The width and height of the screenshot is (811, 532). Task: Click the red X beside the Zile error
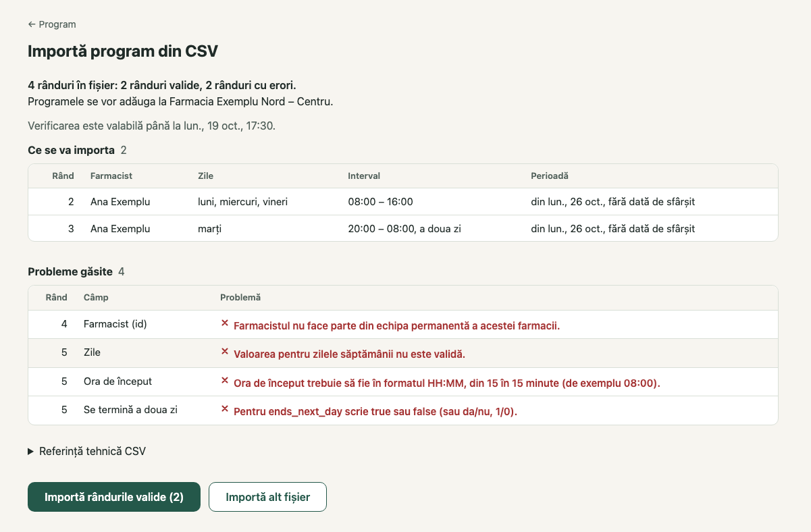(x=225, y=352)
